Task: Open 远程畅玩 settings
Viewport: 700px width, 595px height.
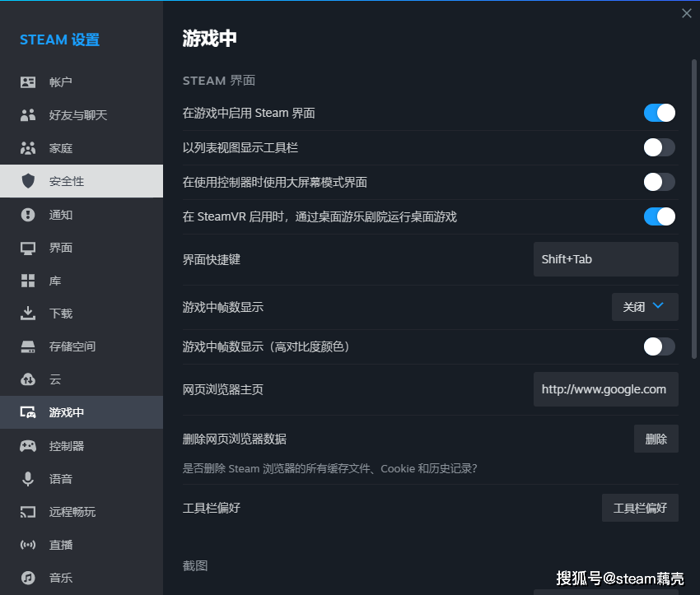Action: (82, 512)
